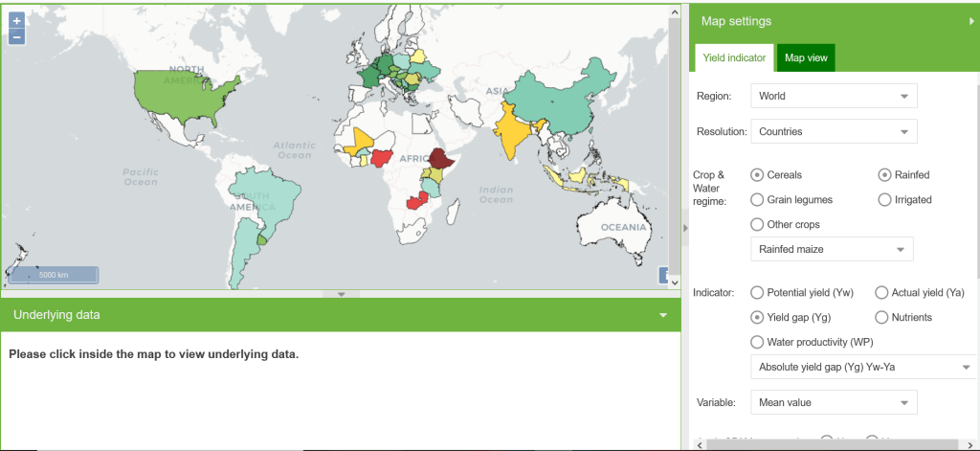
Task: Switch to the Map view tab
Action: pyautogui.click(x=806, y=58)
